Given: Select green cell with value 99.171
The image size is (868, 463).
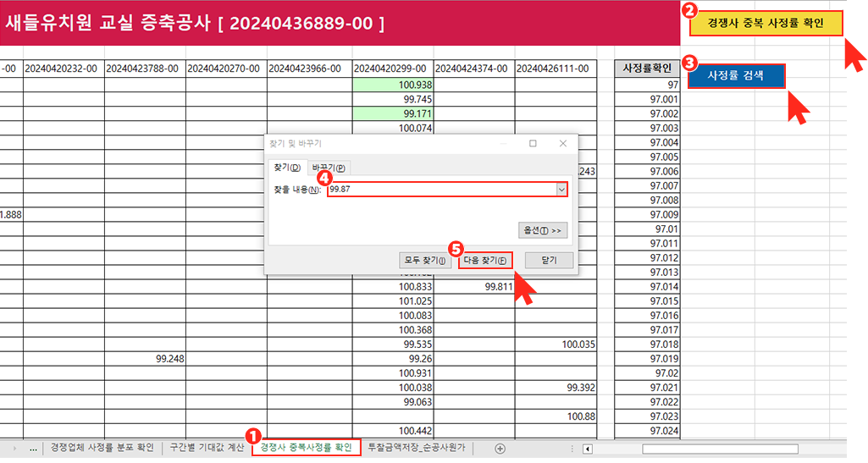Looking at the screenshot, I should (393, 113).
